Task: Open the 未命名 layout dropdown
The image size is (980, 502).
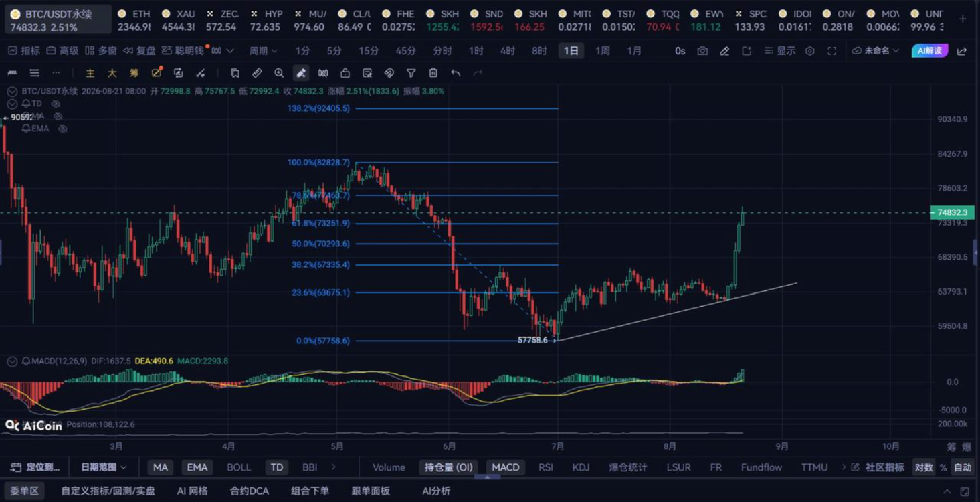Action: [876, 51]
